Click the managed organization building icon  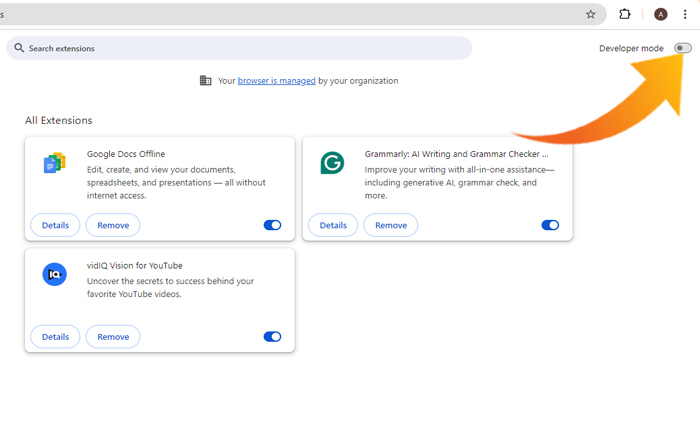coord(205,81)
